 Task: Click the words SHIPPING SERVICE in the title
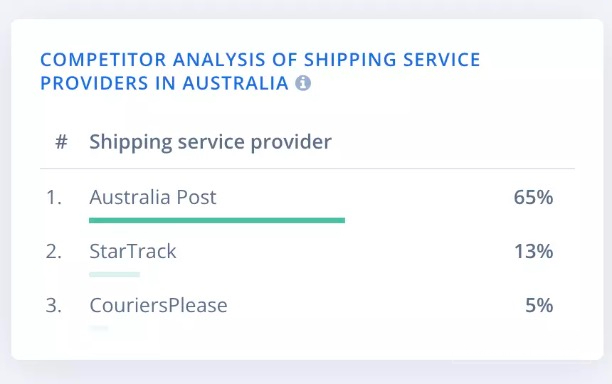click(392, 60)
